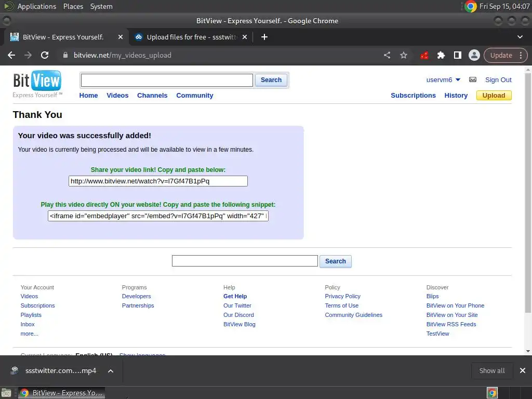Open Subscriptions in the top navigation
This screenshot has width=532, height=399.
(x=413, y=96)
